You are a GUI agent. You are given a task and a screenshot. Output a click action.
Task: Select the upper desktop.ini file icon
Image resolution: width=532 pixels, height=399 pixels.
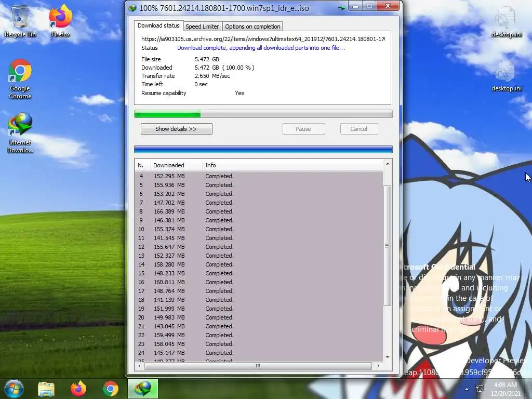click(506, 22)
